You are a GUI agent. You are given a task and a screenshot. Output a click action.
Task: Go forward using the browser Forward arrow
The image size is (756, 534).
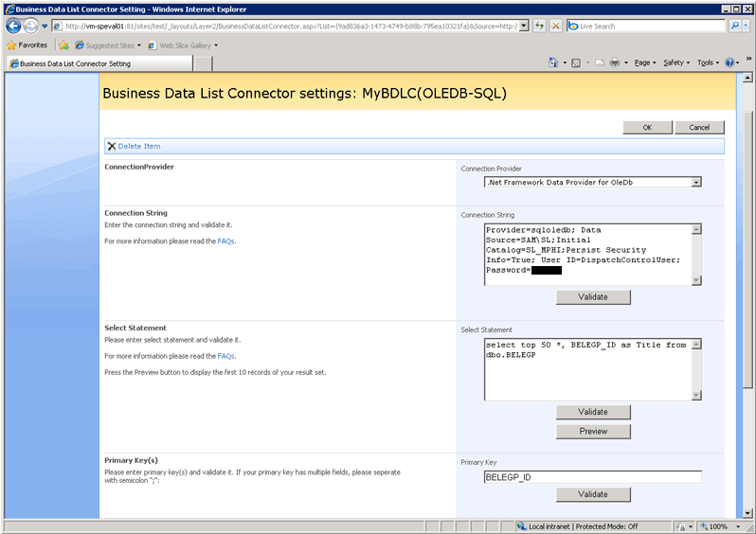point(31,26)
